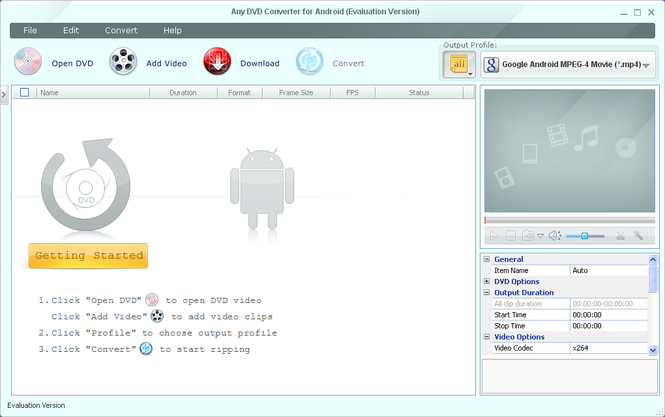The height and width of the screenshot is (417, 665).
Task: Click the Start Time value field
Action: point(609,315)
